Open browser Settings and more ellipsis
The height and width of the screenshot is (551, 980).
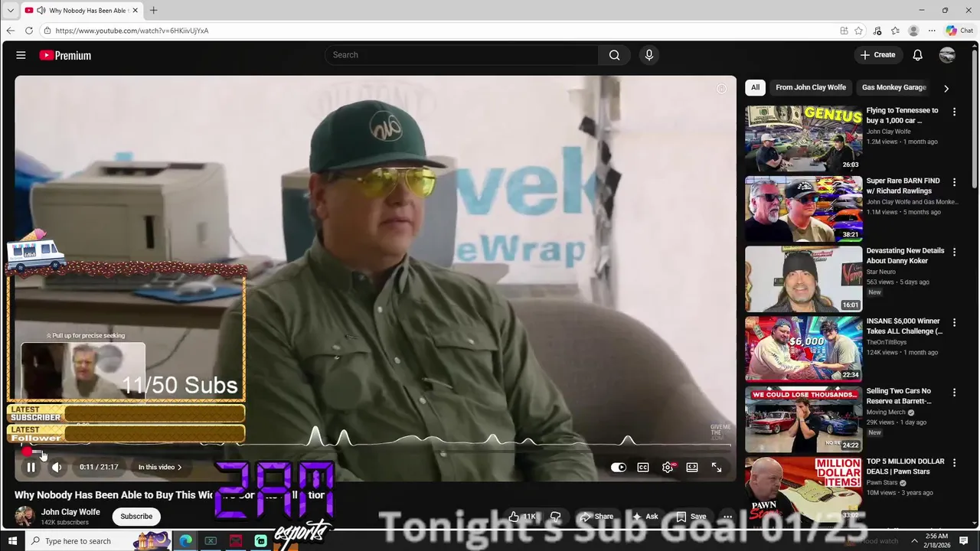pyautogui.click(x=932, y=31)
